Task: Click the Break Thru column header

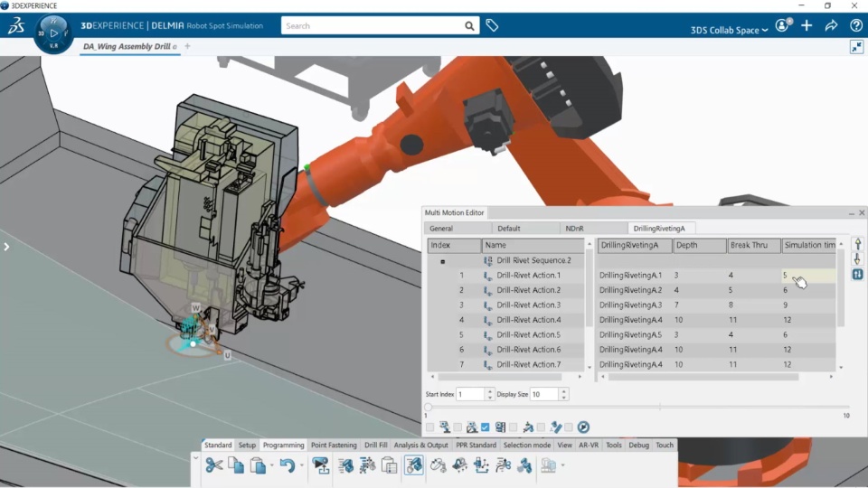Action: (x=754, y=245)
